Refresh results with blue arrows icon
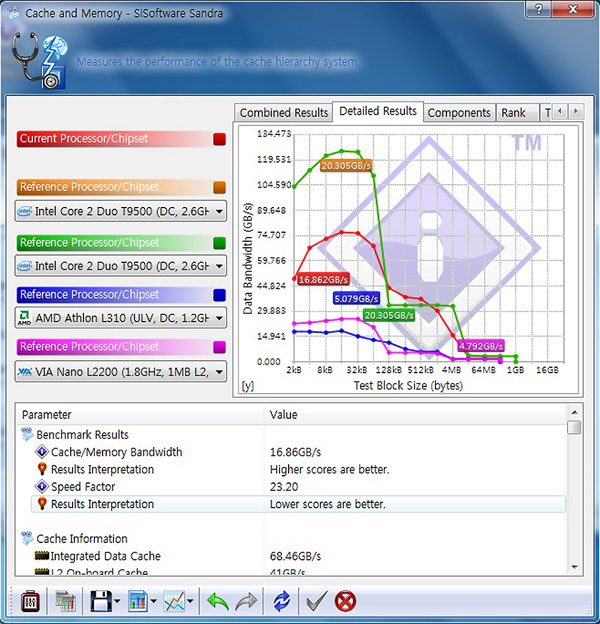This screenshot has height=624, width=600. [281, 601]
